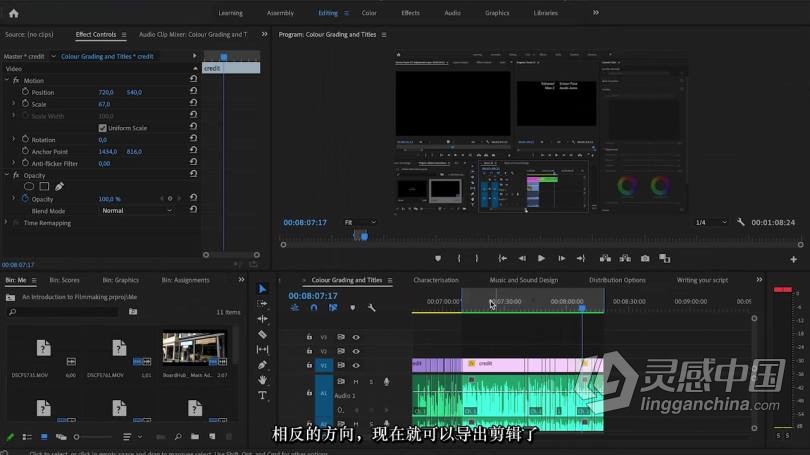Image resolution: width=810 pixels, height=455 pixels.
Task: Collapse the Motion effect
Action: [x=7, y=80]
